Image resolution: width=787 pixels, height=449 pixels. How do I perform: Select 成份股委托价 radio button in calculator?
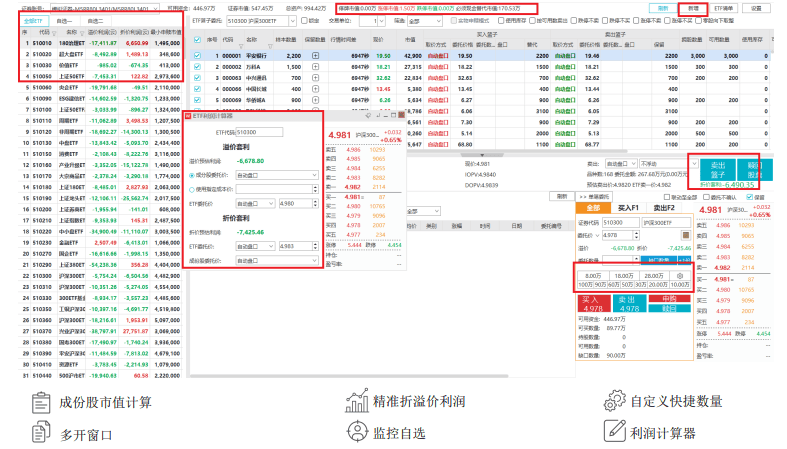[x=192, y=176]
